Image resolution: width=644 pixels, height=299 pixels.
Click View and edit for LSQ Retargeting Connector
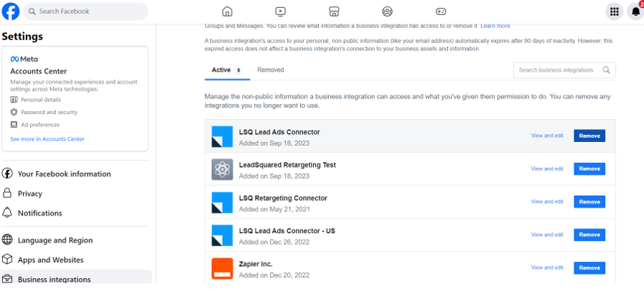[x=547, y=201]
